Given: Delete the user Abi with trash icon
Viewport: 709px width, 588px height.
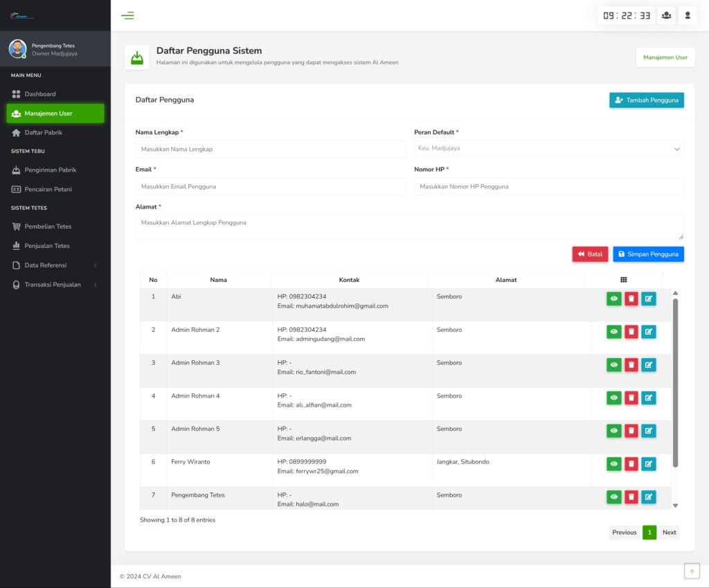Looking at the screenshot, I should click(x=631, y=299).
